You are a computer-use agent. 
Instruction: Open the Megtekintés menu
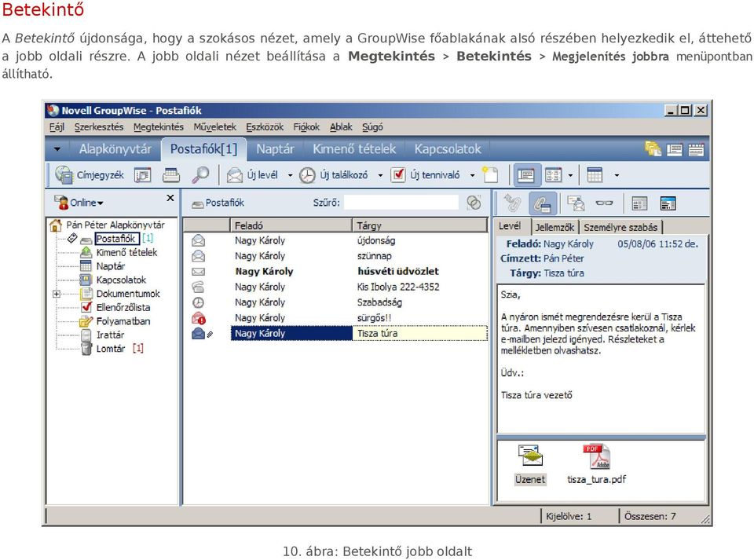click(x=159, y=127)
